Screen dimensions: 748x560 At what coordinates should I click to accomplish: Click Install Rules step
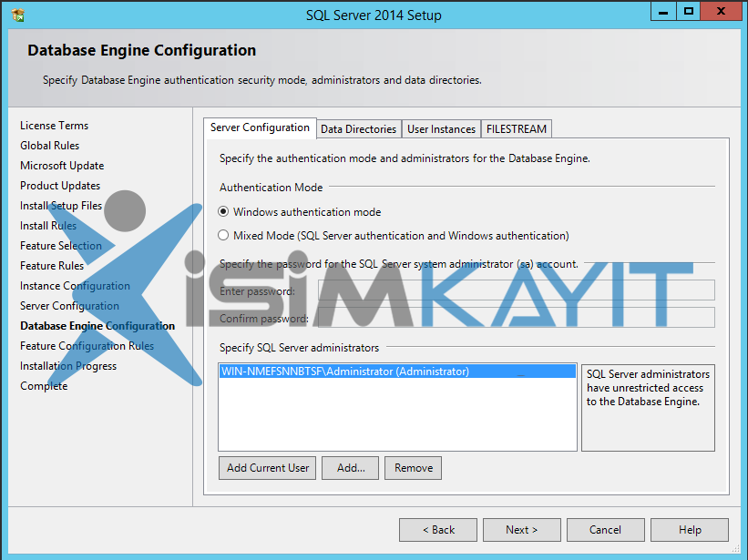48,226
